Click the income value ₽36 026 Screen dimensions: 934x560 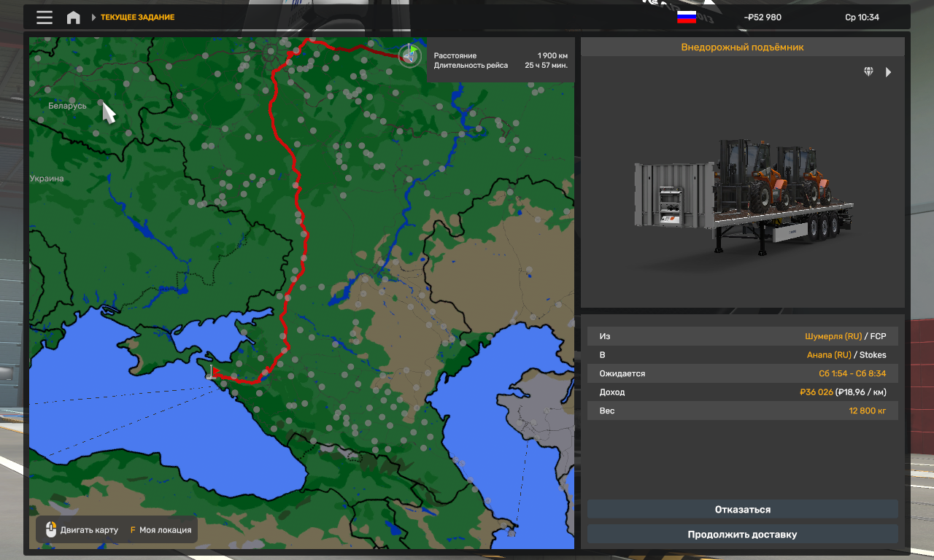click(x=817, y=392)
